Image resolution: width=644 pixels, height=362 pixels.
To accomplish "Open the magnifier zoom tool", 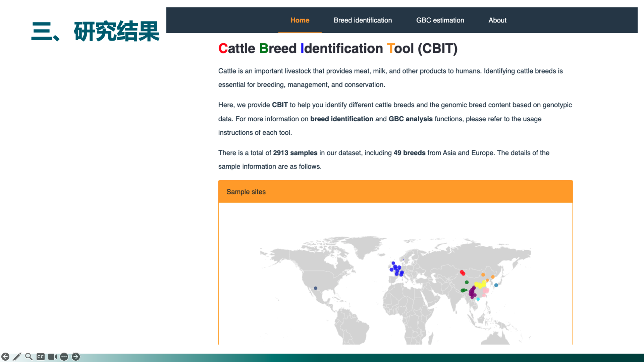I will click(x=29, y=357).
